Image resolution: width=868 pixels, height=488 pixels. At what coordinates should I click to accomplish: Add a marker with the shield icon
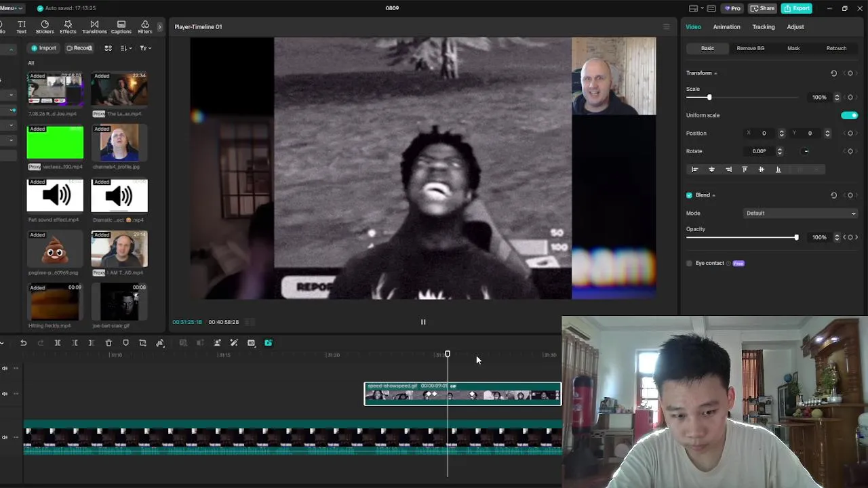click(x=125, y=343)
